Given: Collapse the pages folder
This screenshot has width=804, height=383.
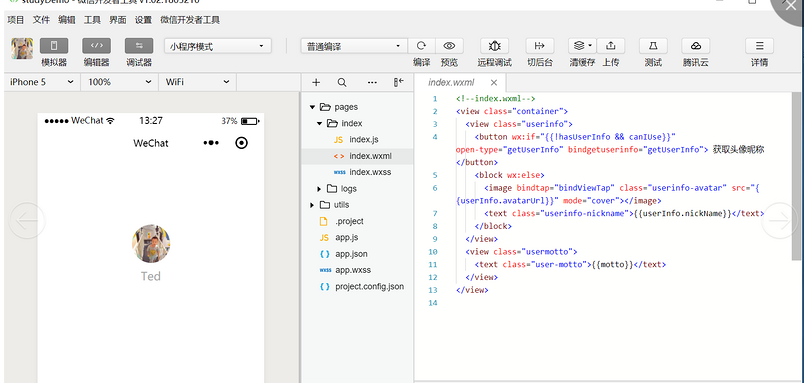Looking at the screenshot, I should 312,107.
